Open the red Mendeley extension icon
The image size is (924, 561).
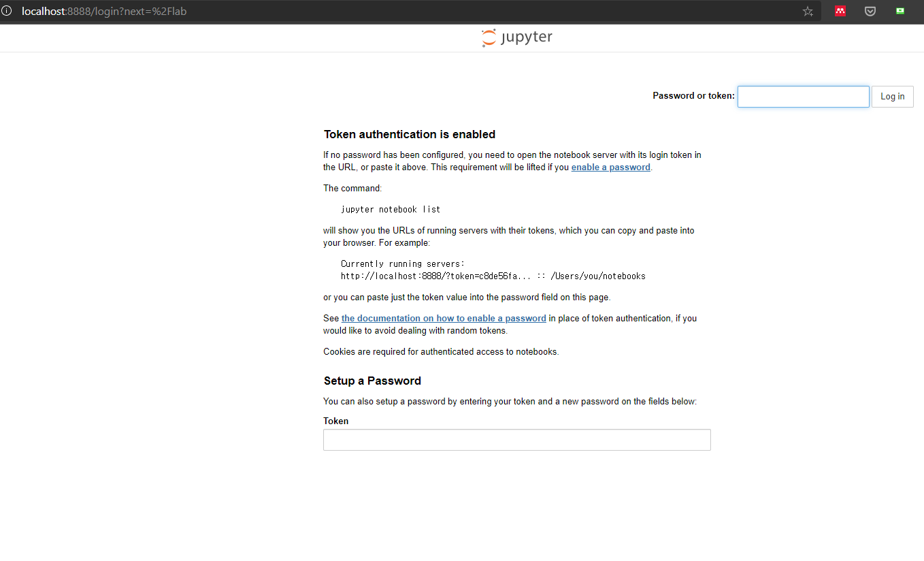click(x=840, y=12)
